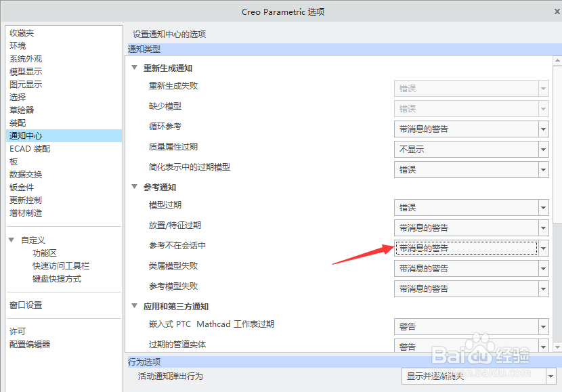
Task: 选择"窗口设置"类别
Action: (x=26, y=305)
